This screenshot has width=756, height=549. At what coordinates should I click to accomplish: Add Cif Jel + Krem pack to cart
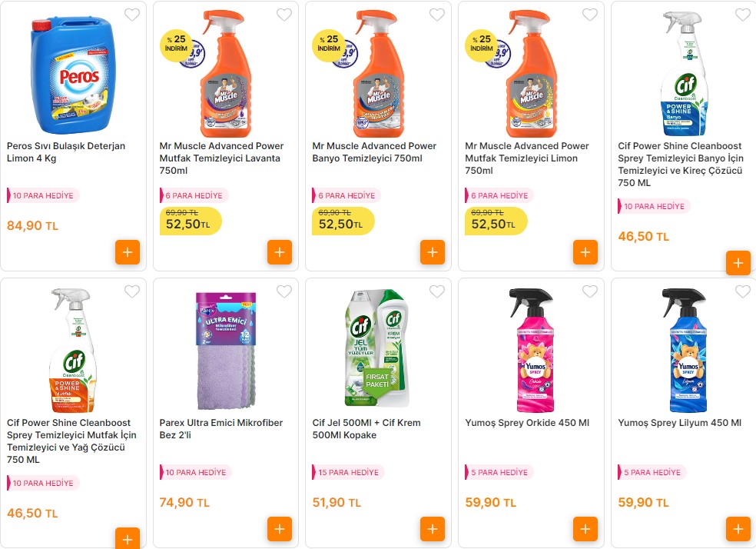pos(433,529)
